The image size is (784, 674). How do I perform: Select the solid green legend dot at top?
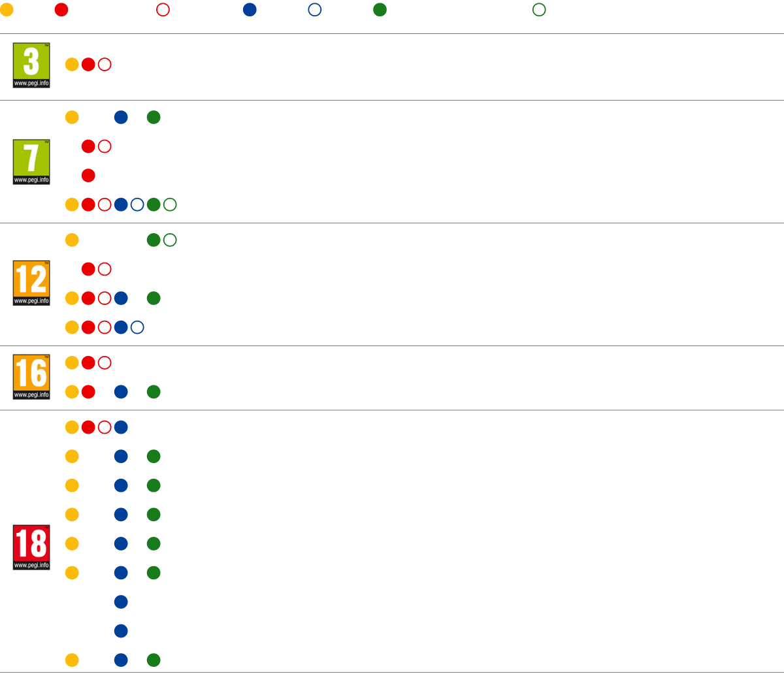(x=380, y=10)
